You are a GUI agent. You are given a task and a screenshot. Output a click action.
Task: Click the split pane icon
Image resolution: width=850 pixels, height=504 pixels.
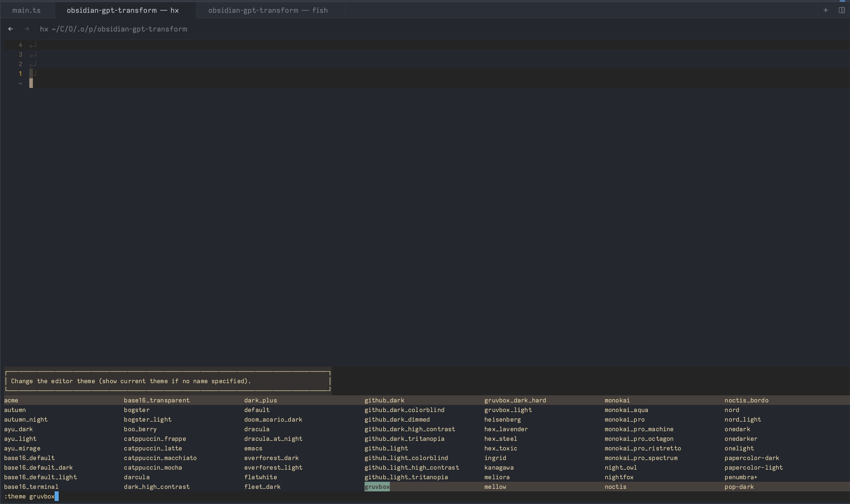[841, 10]
